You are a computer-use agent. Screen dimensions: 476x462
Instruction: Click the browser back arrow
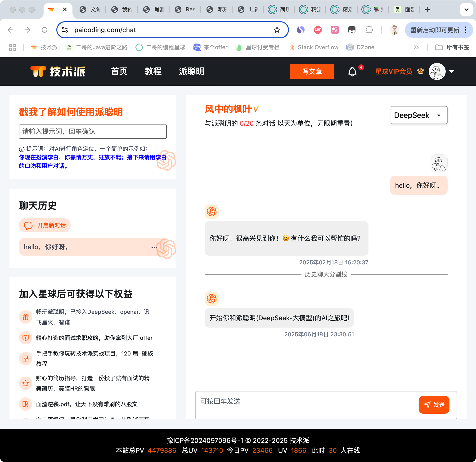tap(10, 30)
